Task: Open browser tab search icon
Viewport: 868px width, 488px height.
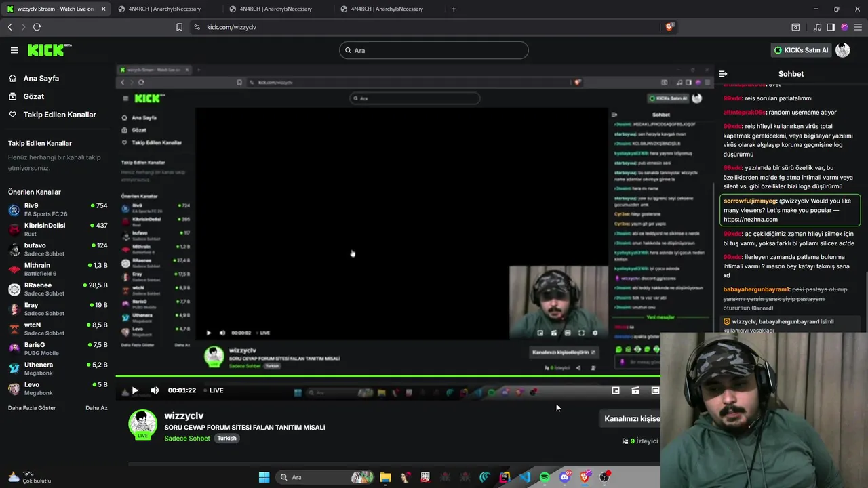Action: (x=795, y=27)
